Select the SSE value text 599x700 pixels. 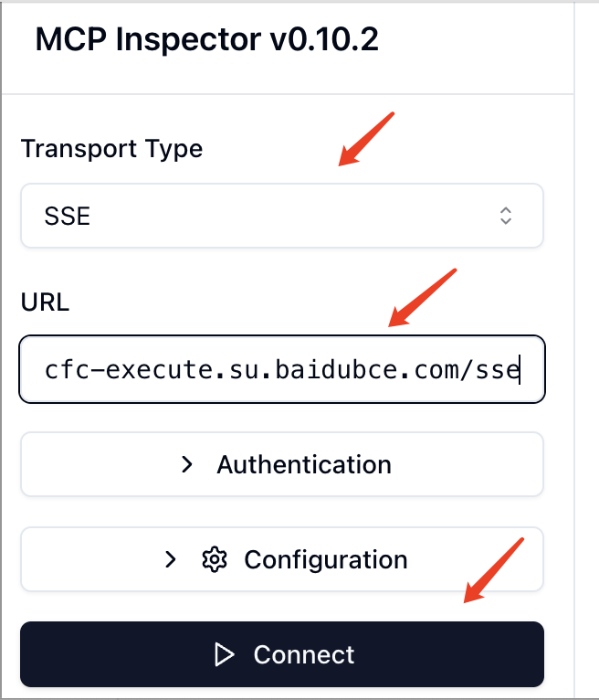[68, 217]
